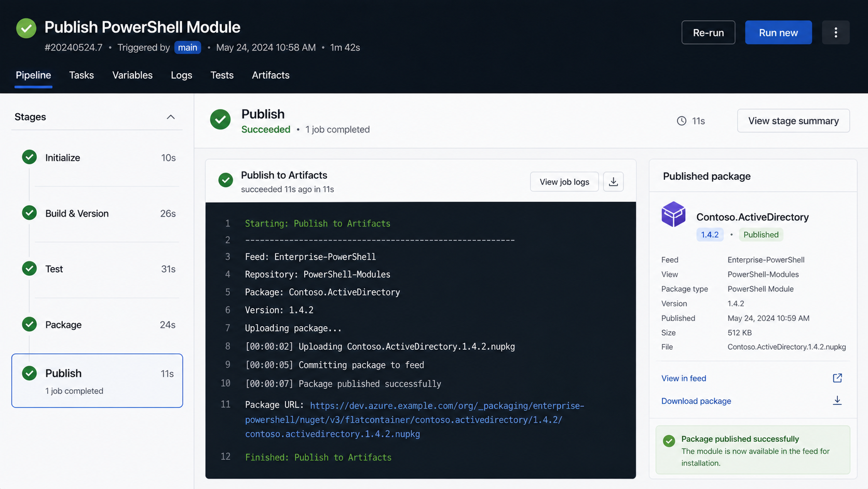Click the Publish to Artifacts job status icon

click(225, 180)
